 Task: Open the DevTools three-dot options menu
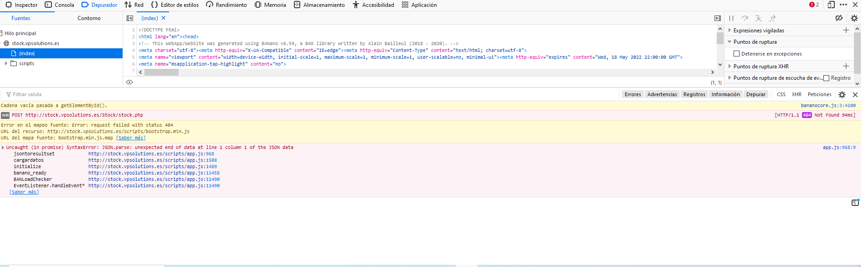843,5
